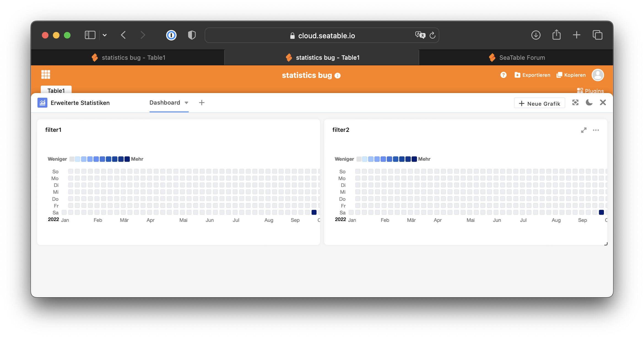Image resolution: width=644 pixels, height=338 pixels.
Task: Close the Erweiterte Statistiken panel
Action: (x=603, y=103)
